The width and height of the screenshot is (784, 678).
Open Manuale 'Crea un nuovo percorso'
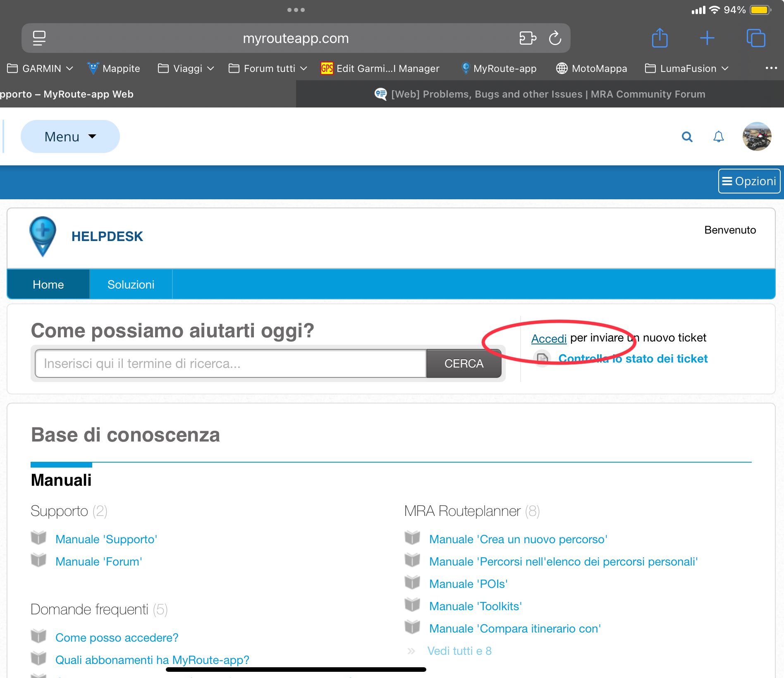[518, 539]
